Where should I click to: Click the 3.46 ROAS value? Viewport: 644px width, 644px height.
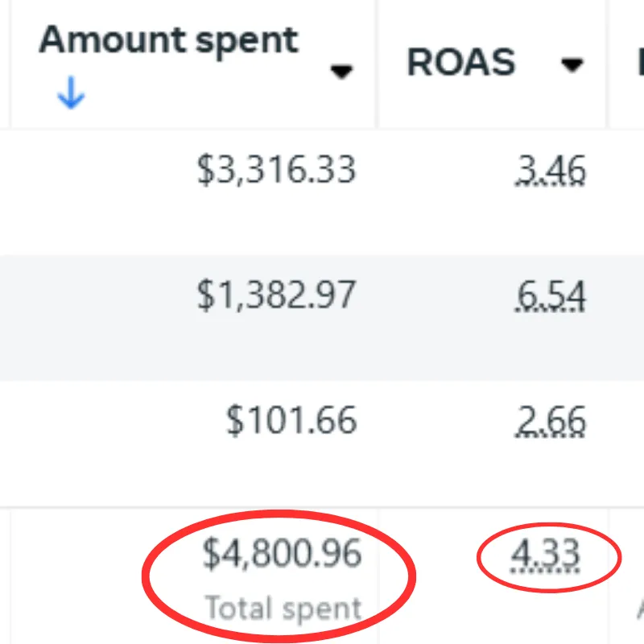tap(551, 171)
